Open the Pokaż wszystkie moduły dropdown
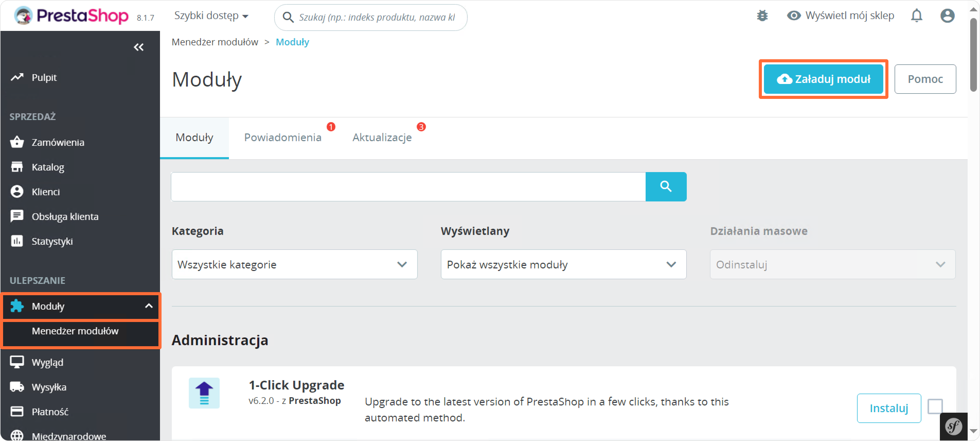Image resolution: width=980 pixels, height=441 pixels. pos(563,264)
